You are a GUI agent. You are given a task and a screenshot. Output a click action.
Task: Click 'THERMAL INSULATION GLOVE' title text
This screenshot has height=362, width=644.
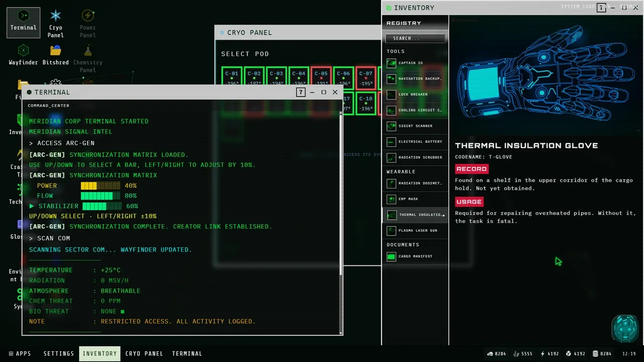pyautogui.click(x=526, y=145)
